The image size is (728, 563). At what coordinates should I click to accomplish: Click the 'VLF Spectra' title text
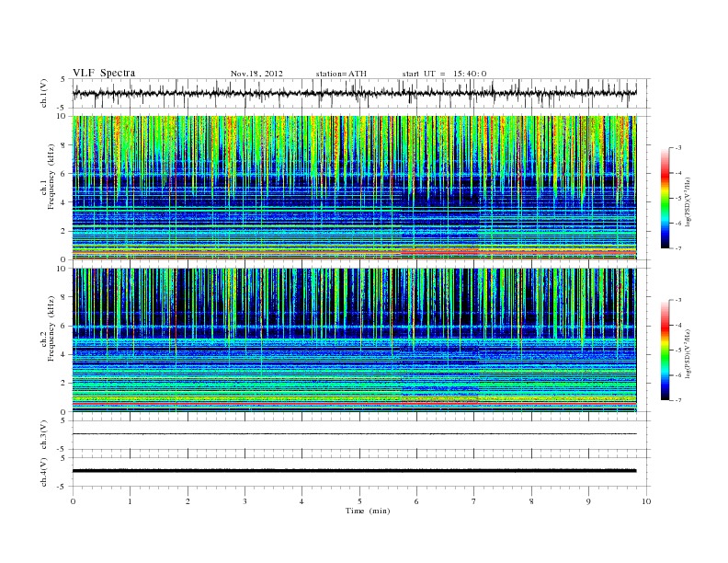(x=104, y=73)
